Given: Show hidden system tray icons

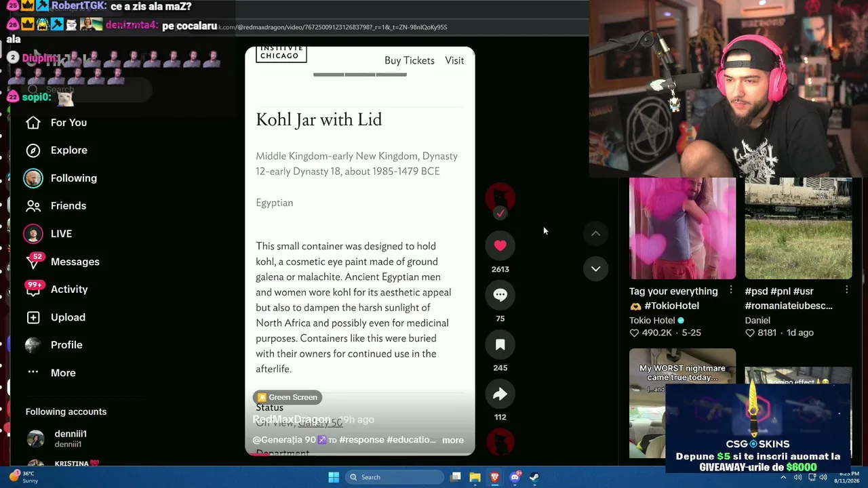Looking at the screenshot, I should click(x=783, y=477).
